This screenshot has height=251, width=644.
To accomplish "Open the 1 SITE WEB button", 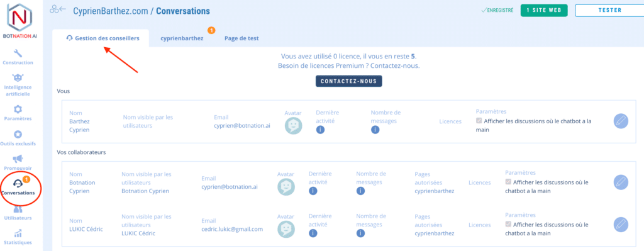I will pyautogui.click(x=544, y=10).
